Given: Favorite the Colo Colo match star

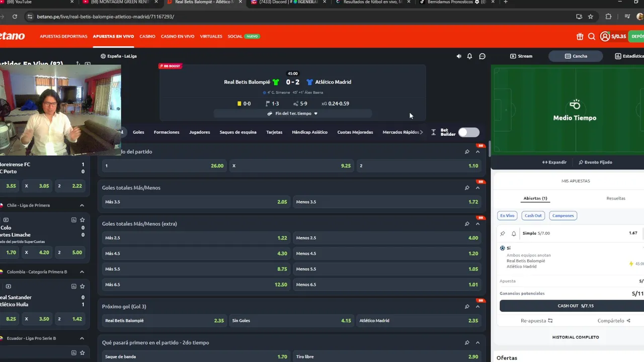Looking at the screenshot, I should 82,220.
